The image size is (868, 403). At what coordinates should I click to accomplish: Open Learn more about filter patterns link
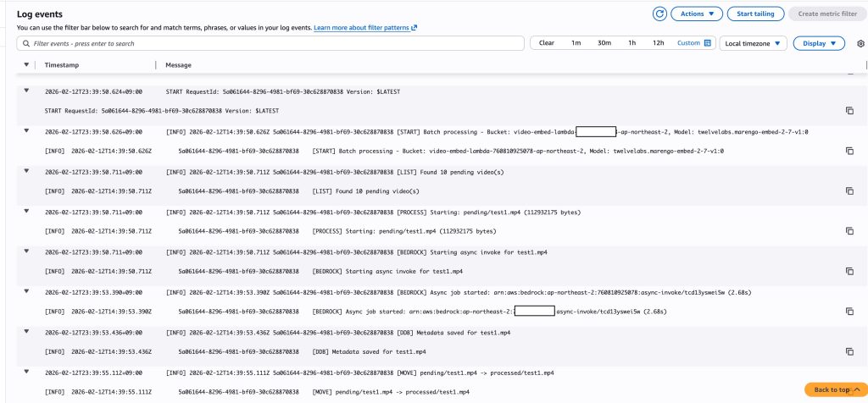364,28
